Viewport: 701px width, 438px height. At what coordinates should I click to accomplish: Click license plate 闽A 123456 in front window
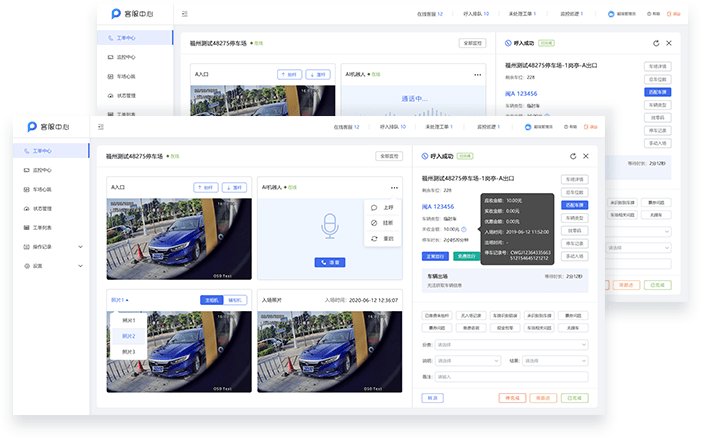click(438, 206)
